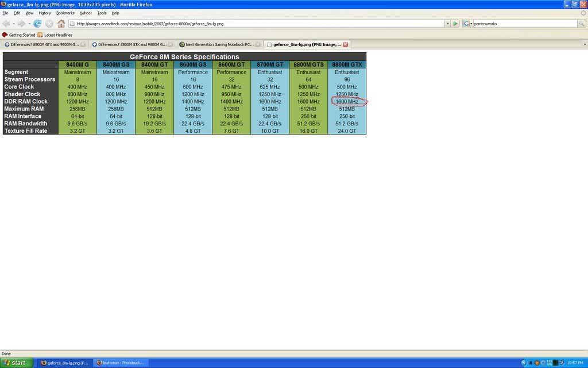Click the 8600M GT column header
This screenshot has height=368, width=588.
[x=231, y=64]
